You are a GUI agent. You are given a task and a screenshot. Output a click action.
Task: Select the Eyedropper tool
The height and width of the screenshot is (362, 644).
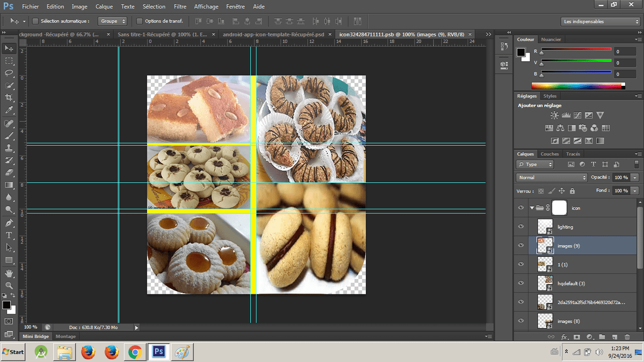pyautogui.click(x=9, y=110)
